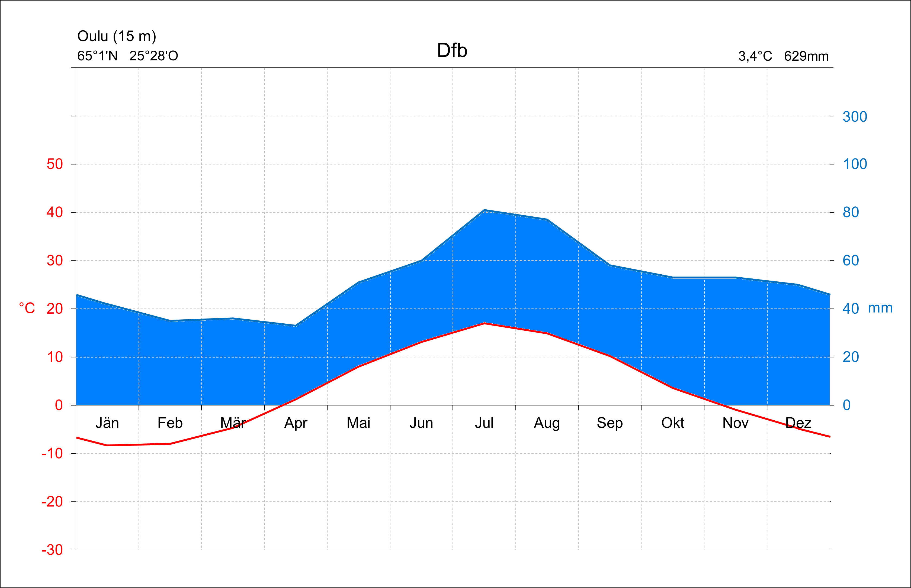The image size is (911, 588).
Task: Click the red 50 temperature axis value
Action: 55,164
